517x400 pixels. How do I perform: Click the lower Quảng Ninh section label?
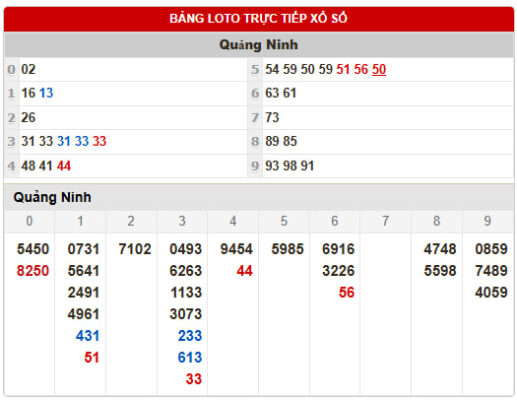pos(52,197)
